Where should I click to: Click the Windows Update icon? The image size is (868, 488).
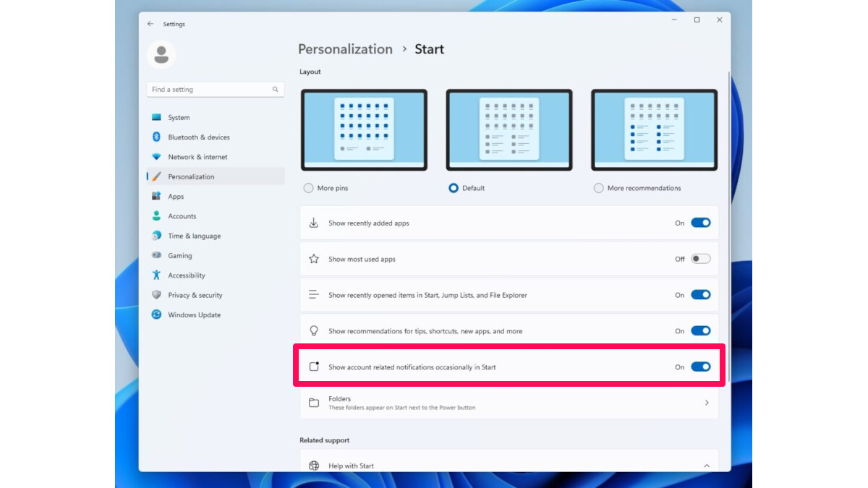pyautogui.click(x=156, y=314)
